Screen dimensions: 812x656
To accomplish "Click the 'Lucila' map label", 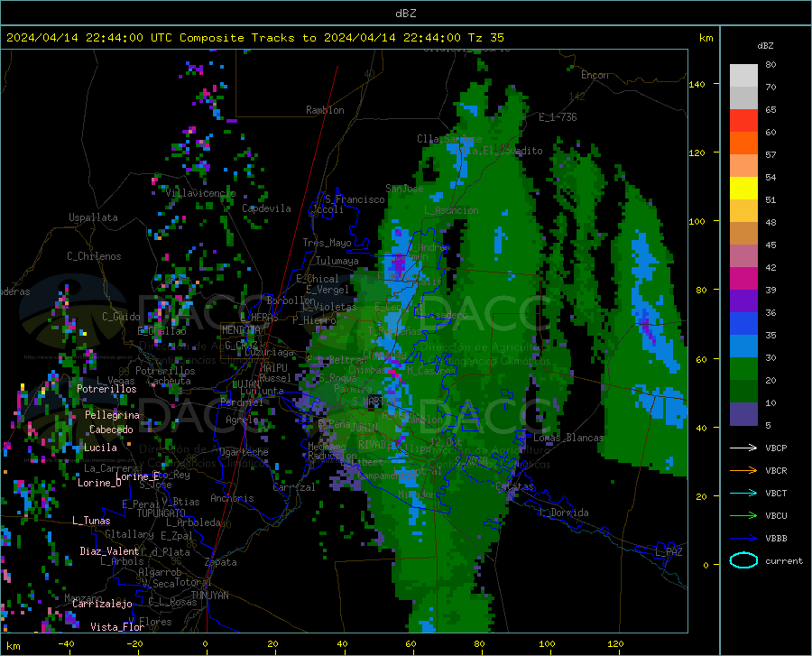I will pos(100,448).
